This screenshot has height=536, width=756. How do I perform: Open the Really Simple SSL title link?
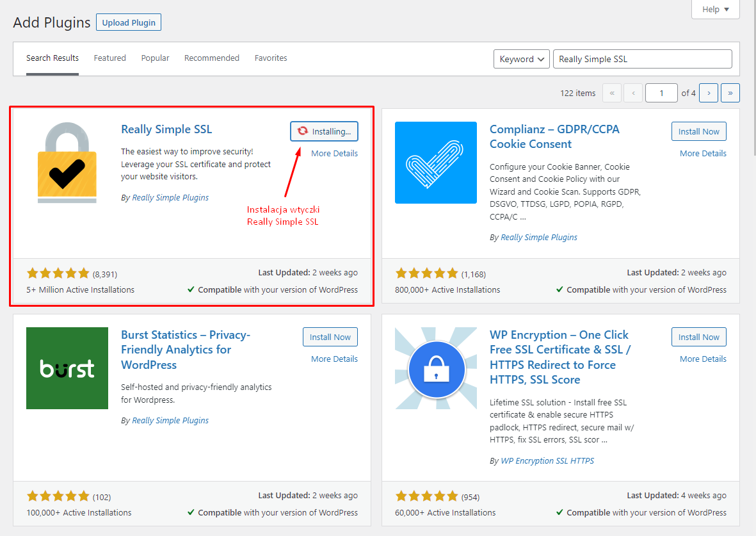pos(166,129)
